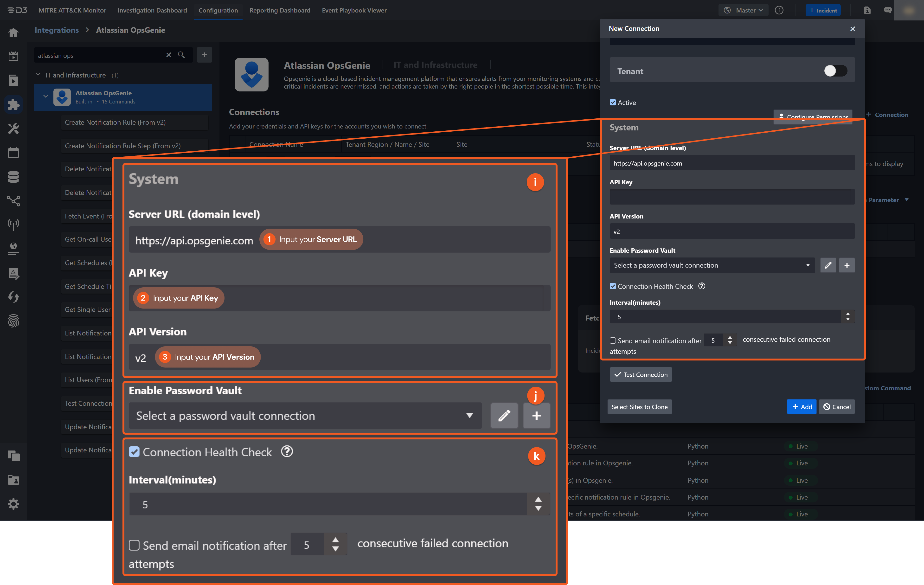Increase the Interval minutes stepper value

coord(848,314)
